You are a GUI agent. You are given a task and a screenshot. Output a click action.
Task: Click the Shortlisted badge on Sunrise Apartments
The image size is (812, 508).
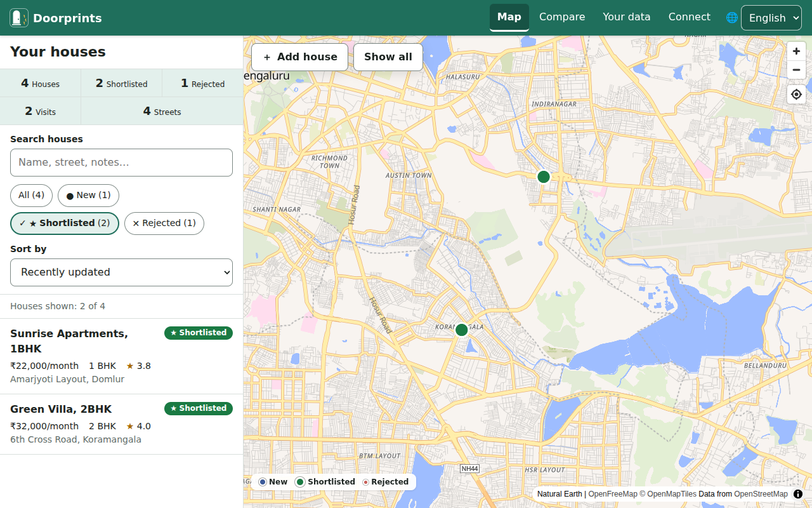click(x=199, y=333)
